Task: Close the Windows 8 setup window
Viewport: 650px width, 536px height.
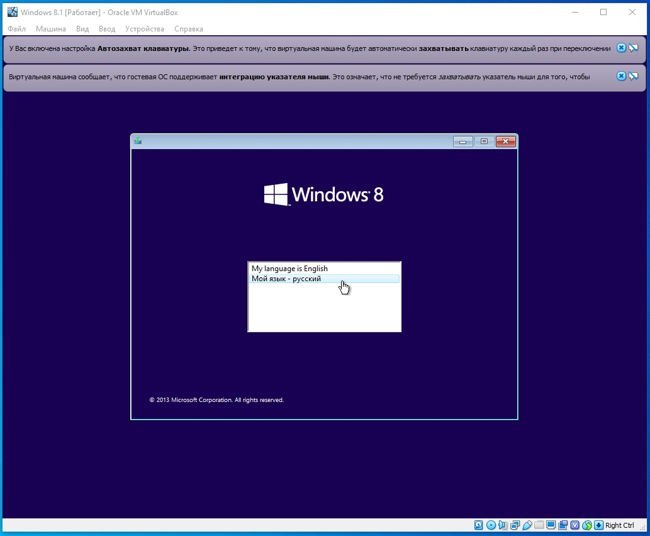Action: (506, 141)
